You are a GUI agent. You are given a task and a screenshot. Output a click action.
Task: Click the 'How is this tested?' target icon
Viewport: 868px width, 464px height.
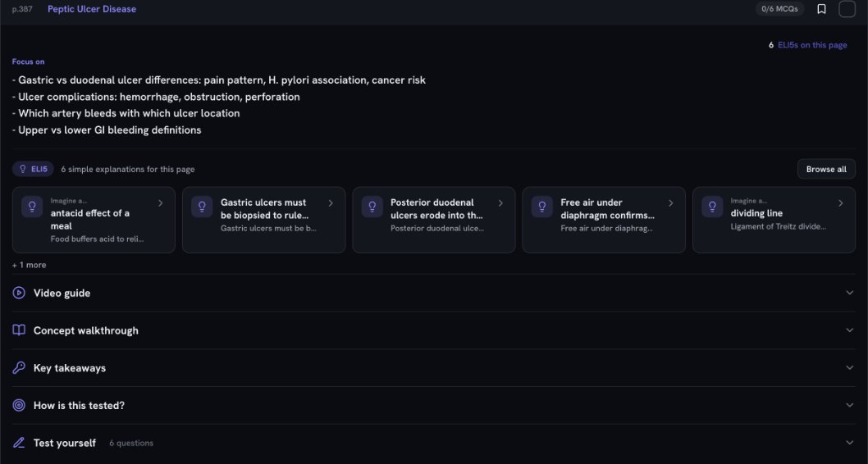pyautogui.click(x=19, y=405)
